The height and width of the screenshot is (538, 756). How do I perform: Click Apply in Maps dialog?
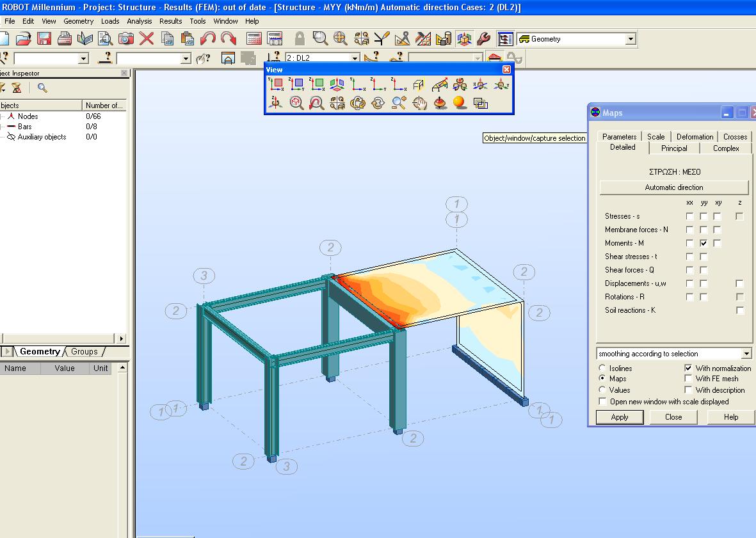tap(620, 417)
